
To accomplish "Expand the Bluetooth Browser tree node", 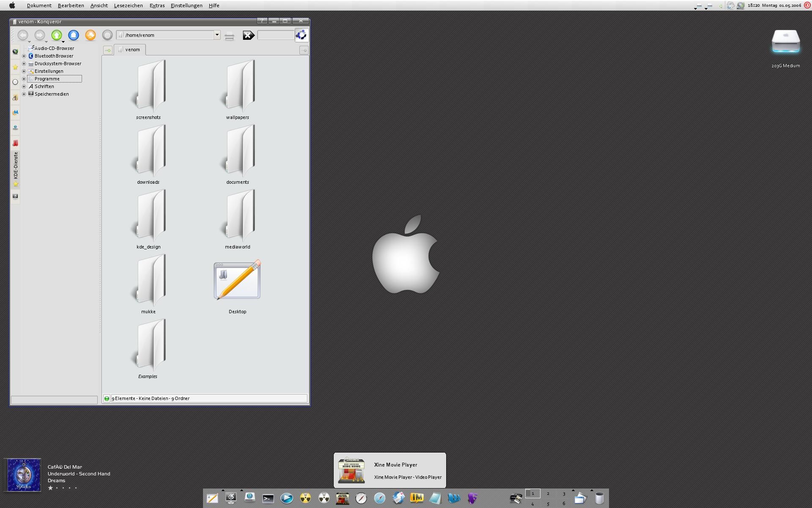I will (x=24, y=56).
